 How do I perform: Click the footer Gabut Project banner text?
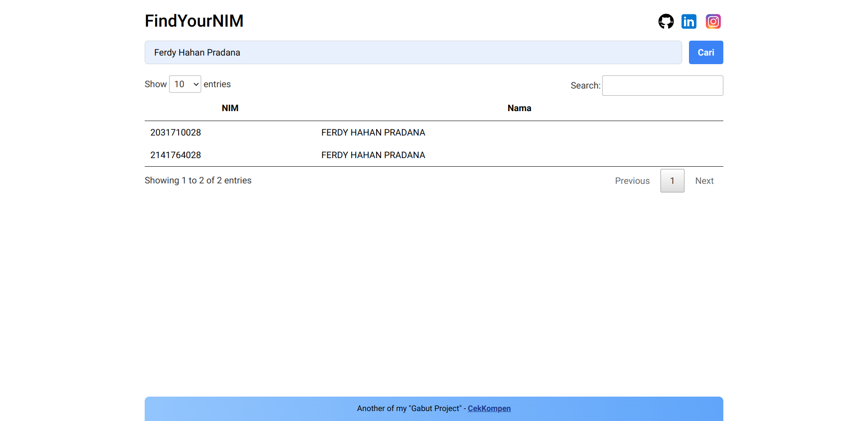tap(409, 408)
